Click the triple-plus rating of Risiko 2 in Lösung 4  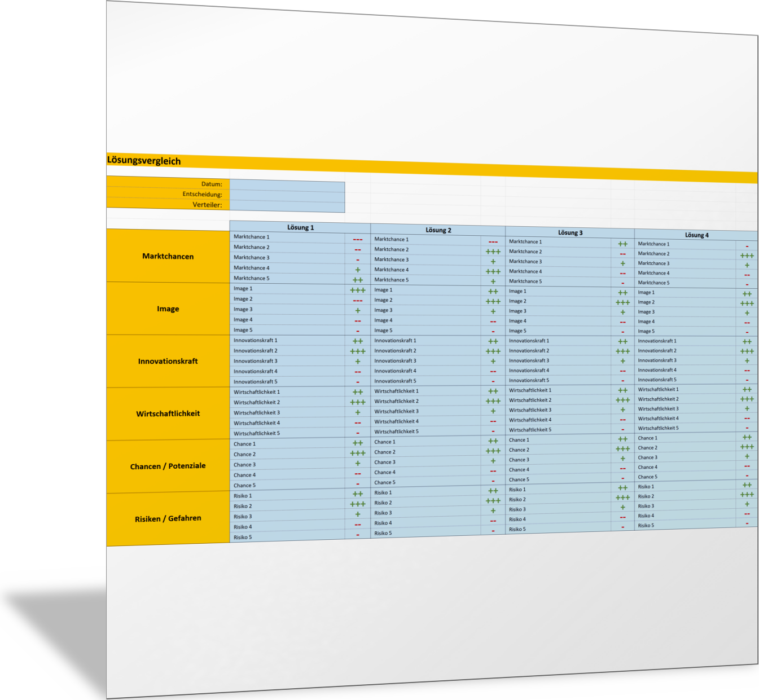747,495
